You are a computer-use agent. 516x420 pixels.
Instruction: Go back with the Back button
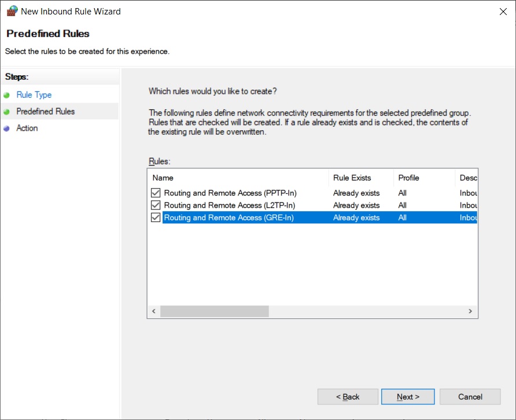point(348,397)
